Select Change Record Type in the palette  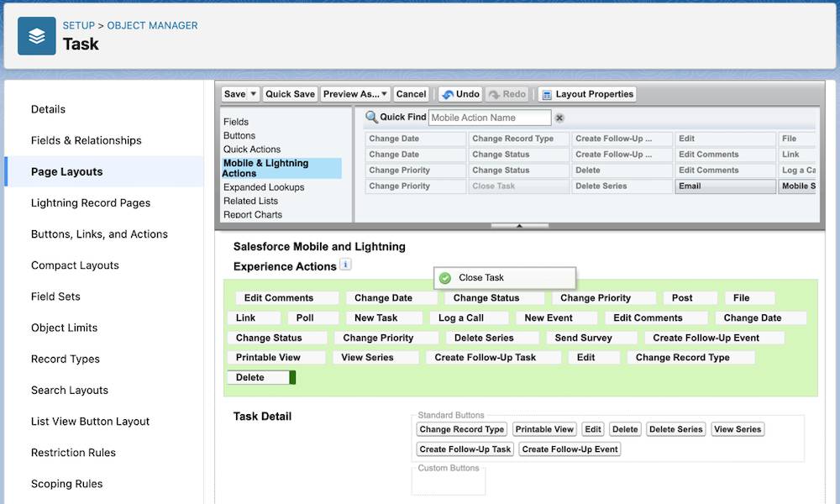click(x=518, y=139)
